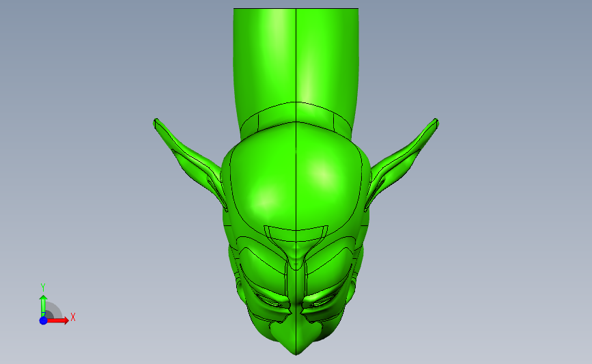
Task: Click the red X axis arrow of the triad
Action: click(x=58, y=320)
